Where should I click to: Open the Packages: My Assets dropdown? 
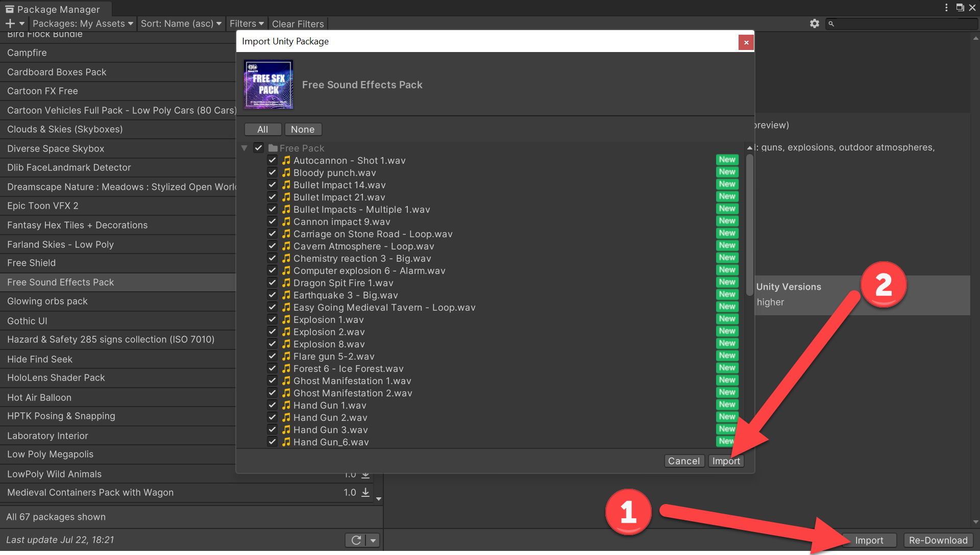83,23
